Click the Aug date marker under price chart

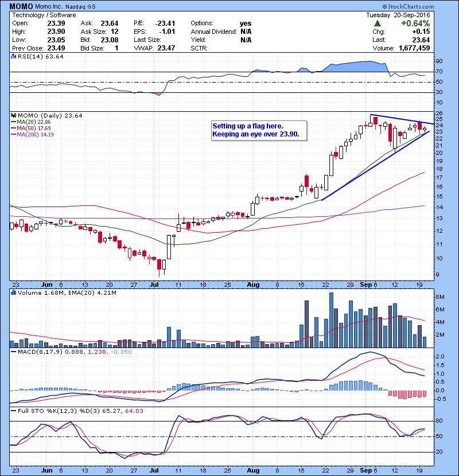click(x=253, y=284)
